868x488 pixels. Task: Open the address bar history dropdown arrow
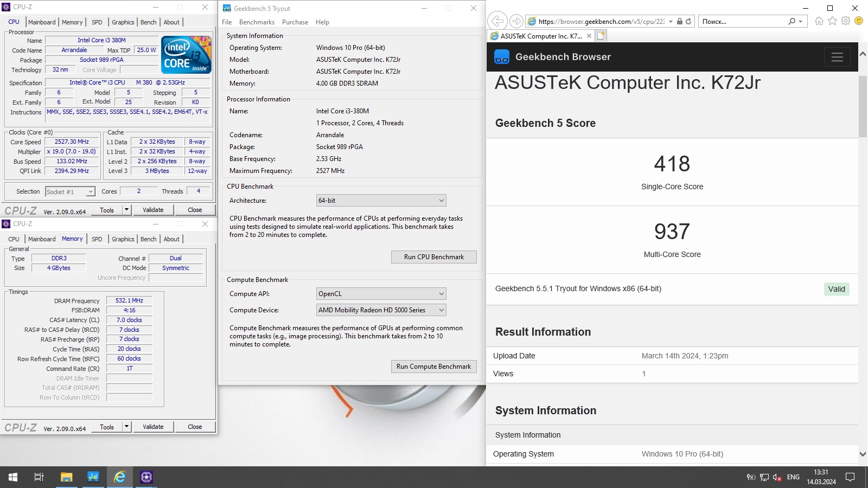[671, 21]
